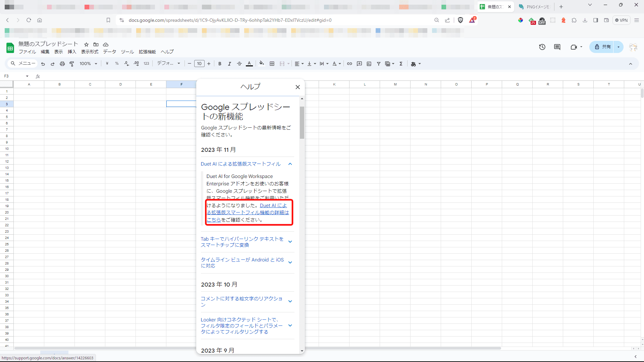The image size is (644, 362).
Task: Print the spreadsheet using the printer icon
Action: (x=62, y=64)
